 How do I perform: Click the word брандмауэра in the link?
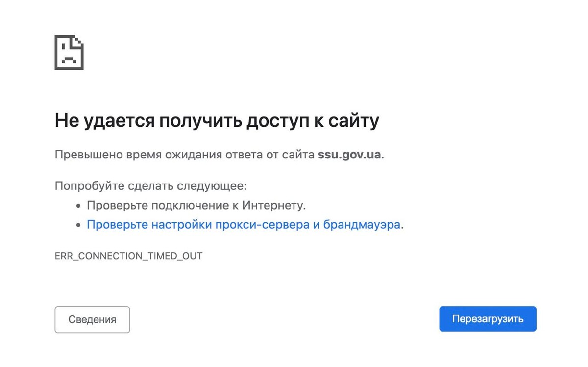pos(361,224)
